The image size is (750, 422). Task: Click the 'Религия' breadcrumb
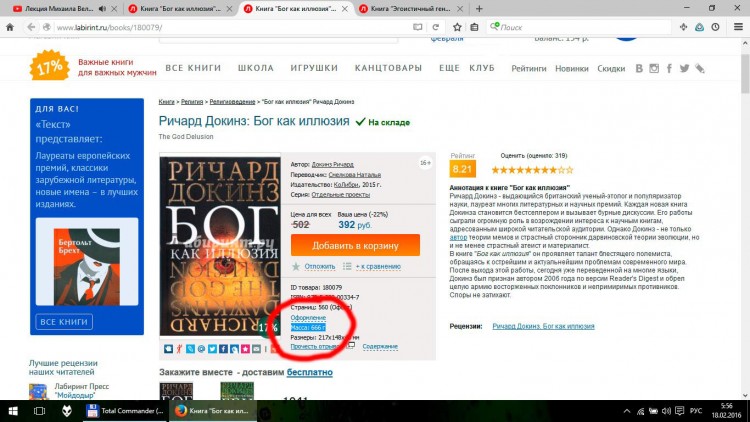192,101
